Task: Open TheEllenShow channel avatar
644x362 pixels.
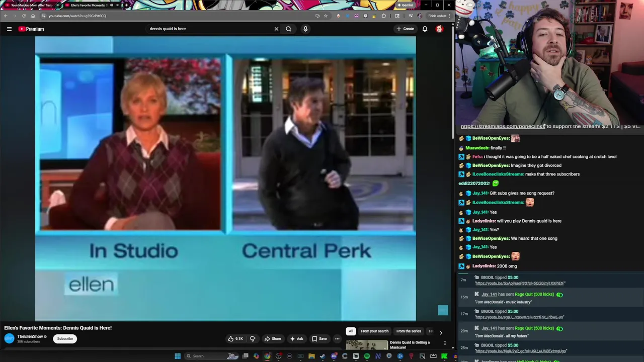Action: click(x=9, y=338)
